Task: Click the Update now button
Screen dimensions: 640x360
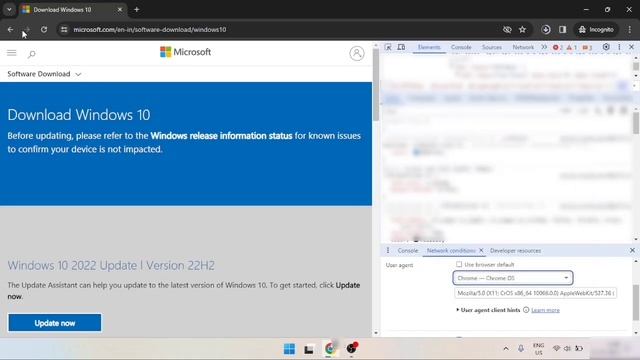Action: coord(55,323)
